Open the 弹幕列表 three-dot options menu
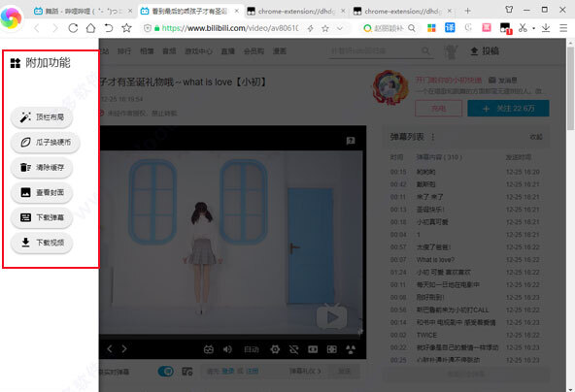The image size is (575, 392). [x=433, y=137]
